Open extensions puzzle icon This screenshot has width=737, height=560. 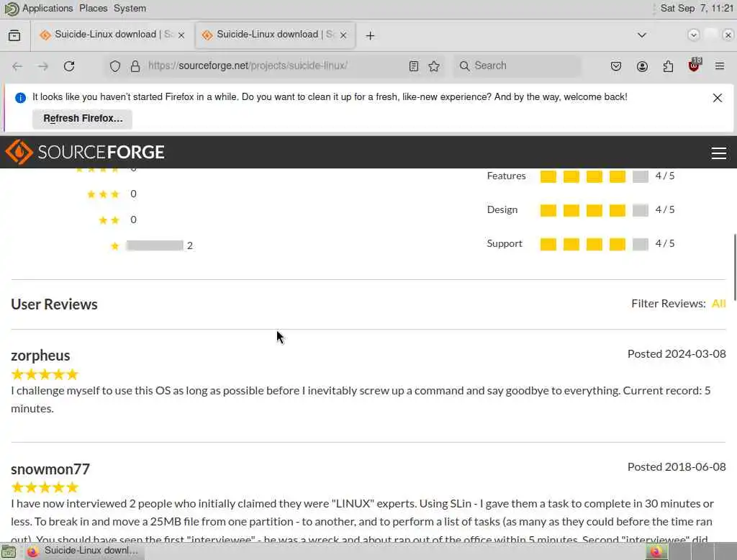pyautogui.click(x=668, y=66)
